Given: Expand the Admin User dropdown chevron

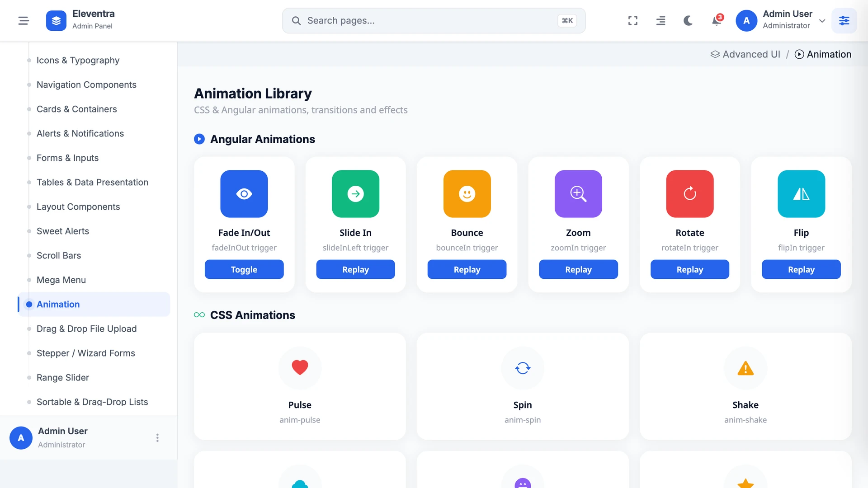Looking at the screenshot, I should tap(822, 21).
